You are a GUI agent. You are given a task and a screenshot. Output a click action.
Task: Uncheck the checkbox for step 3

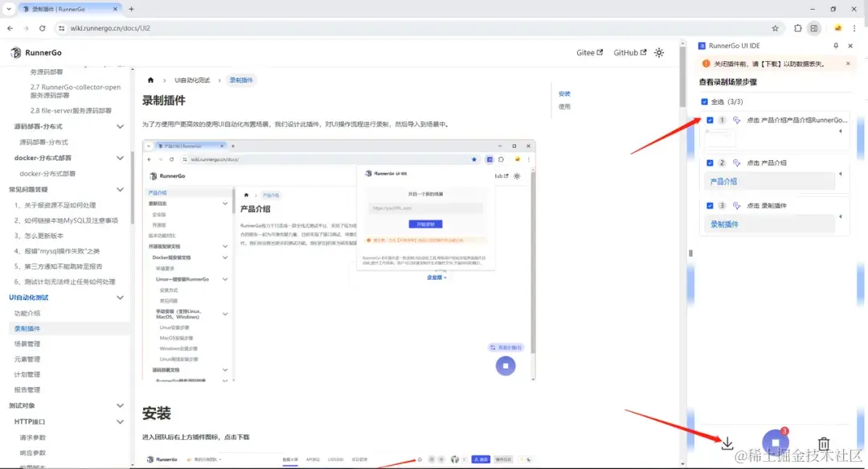pyautogui.click(x=710, y=206)
